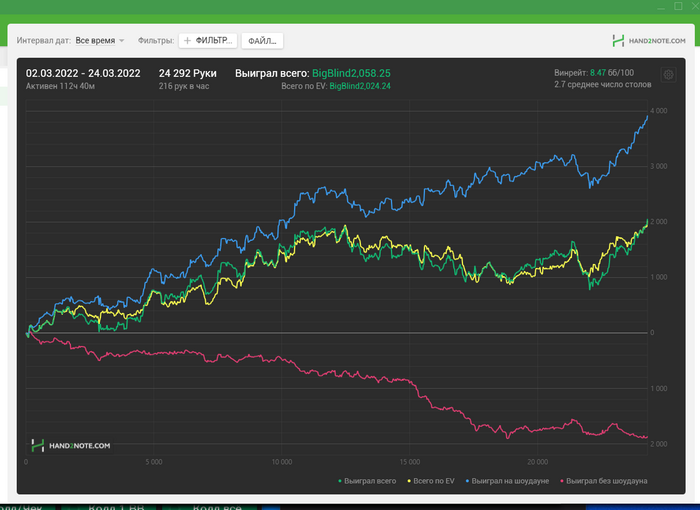700x510 pixels.
Task: Click the total winnings value 'BigBlind2,058.25'
Action: 351,73
